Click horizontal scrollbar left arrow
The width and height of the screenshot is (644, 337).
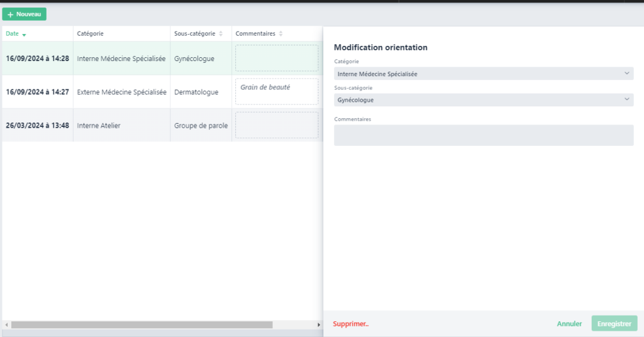tap(6, 325)
